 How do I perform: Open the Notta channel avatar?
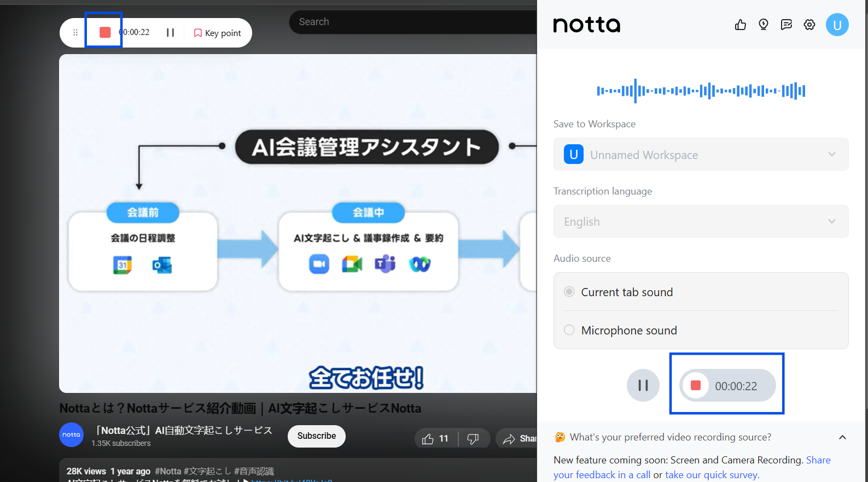tap(71, 435)
